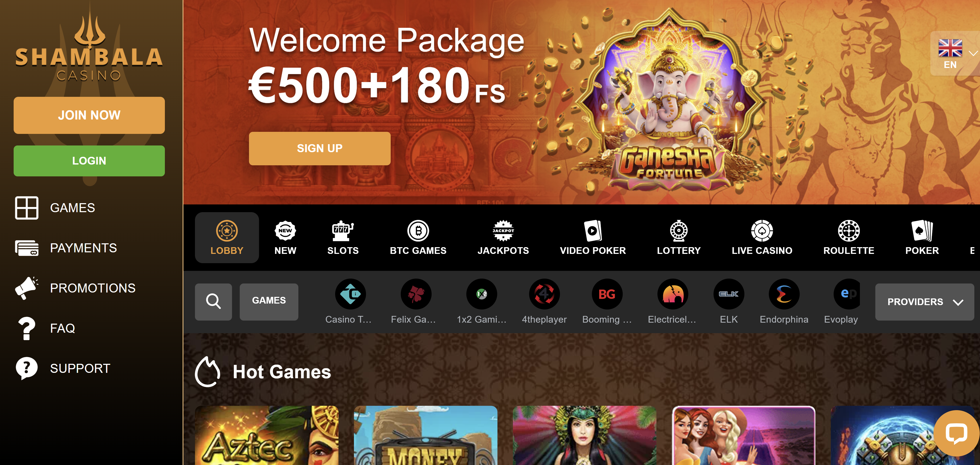Select the Casino Technology provider icon
This screenshot has width=980, height=465.
point(350,294)
